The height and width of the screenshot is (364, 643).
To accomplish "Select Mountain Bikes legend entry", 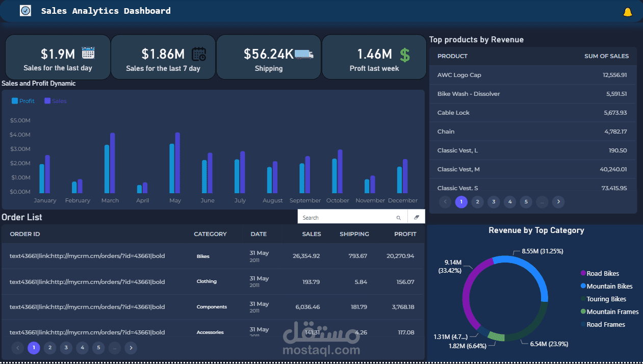I will point(607,287).
